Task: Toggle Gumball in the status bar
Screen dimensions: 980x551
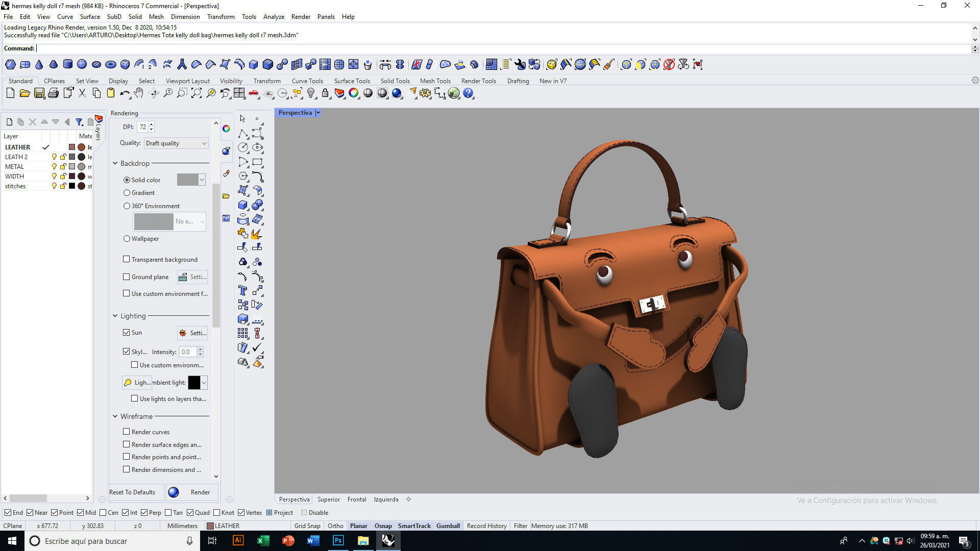Action: point(448,526)
